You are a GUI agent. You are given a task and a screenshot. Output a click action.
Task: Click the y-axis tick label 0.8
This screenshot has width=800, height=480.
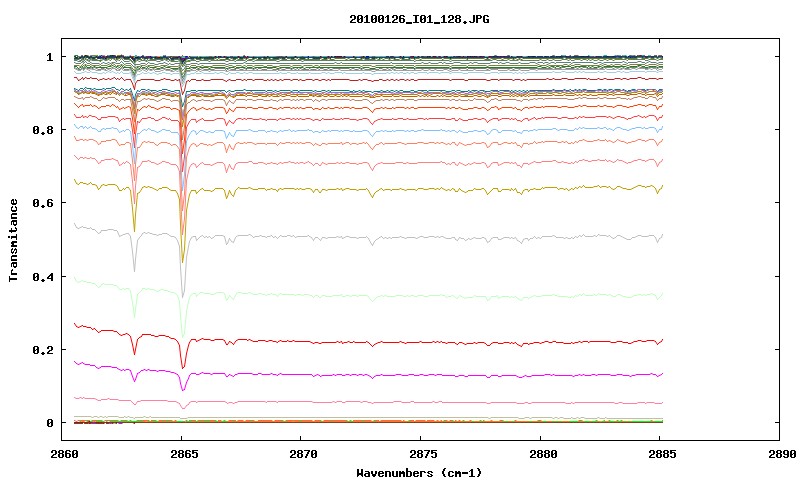click(43, 130)
